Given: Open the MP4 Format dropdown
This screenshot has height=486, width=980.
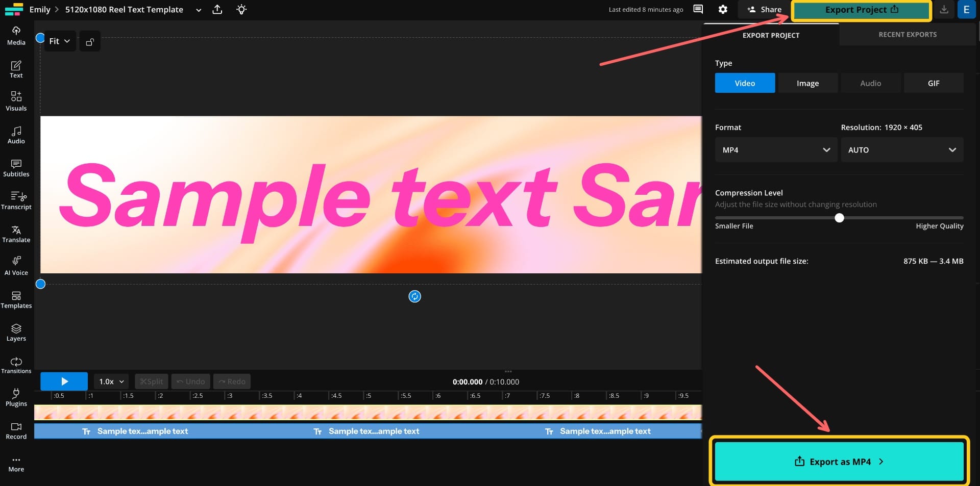Looking at the screenshot, I should tap(775, 149).
